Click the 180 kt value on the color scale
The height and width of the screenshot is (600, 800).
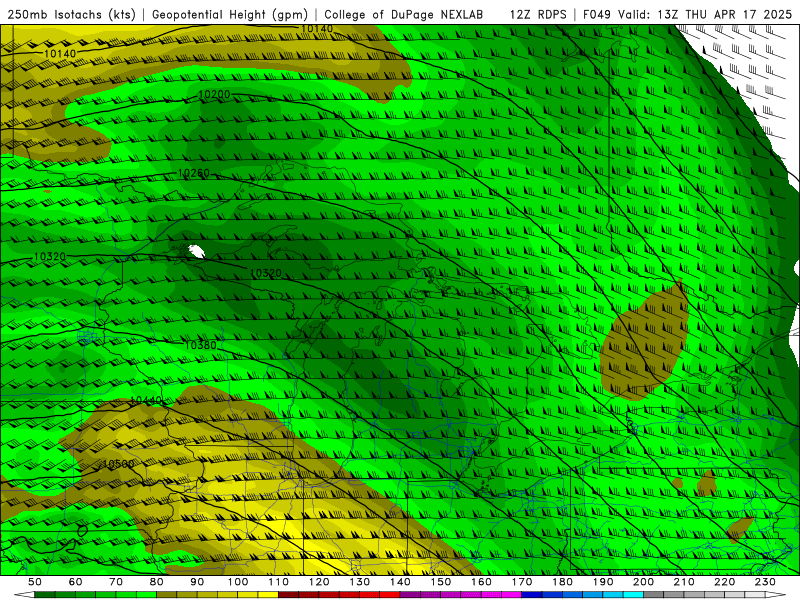(562, 582)
